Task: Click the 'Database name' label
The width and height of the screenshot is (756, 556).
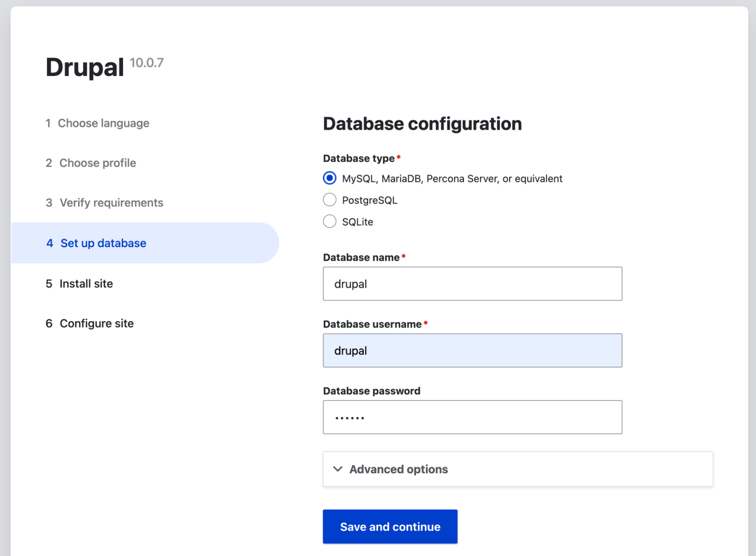Action: tap(361, 257)
